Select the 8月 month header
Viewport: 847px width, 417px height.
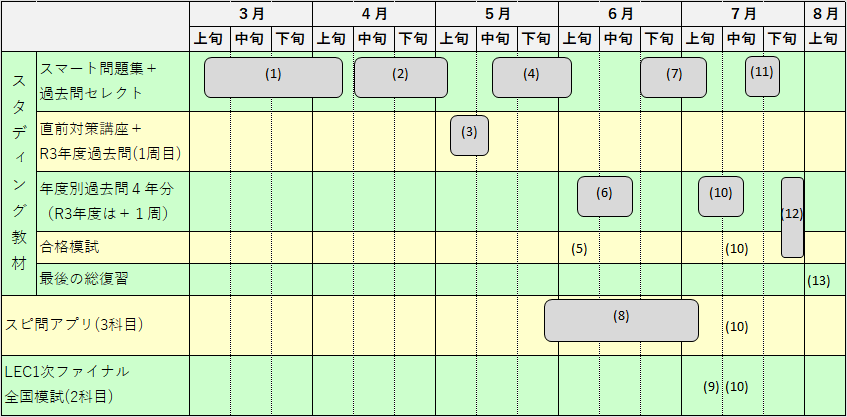(x=825, y=13)
